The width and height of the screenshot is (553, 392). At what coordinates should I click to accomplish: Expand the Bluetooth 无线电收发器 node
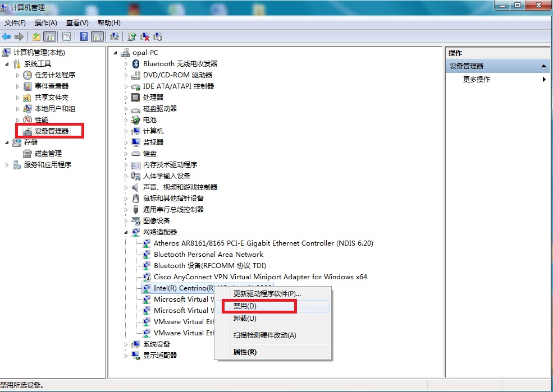126,64
